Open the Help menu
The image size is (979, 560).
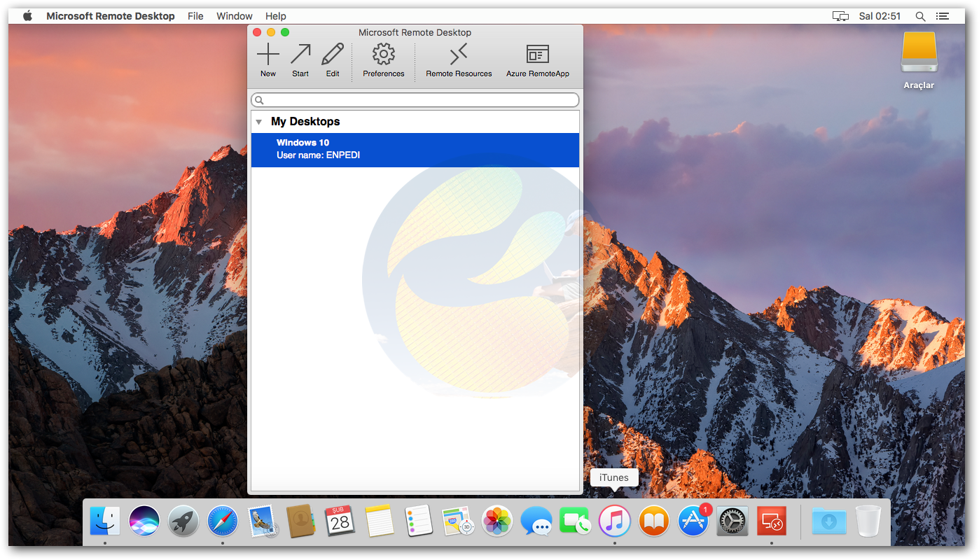276,16
